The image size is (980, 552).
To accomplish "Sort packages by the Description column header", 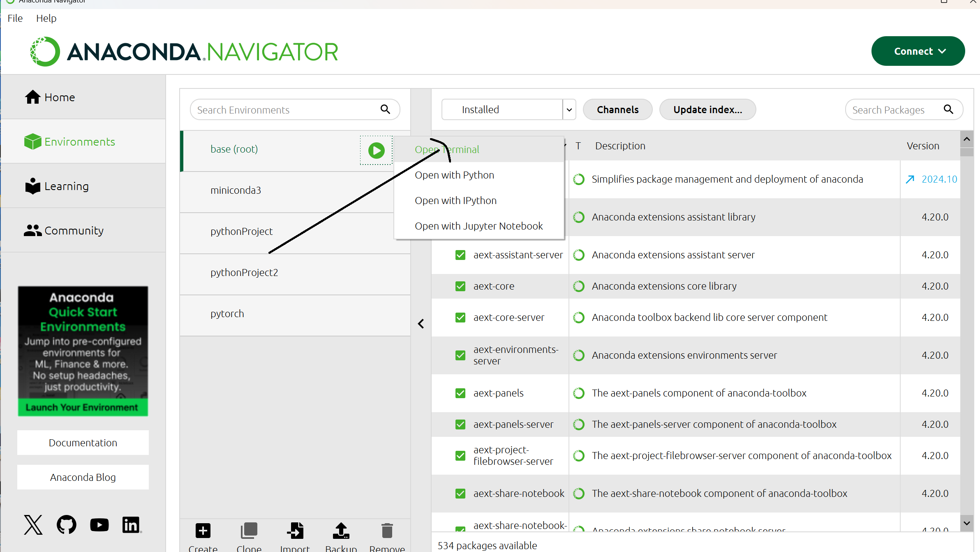I will tap(620, 146).
